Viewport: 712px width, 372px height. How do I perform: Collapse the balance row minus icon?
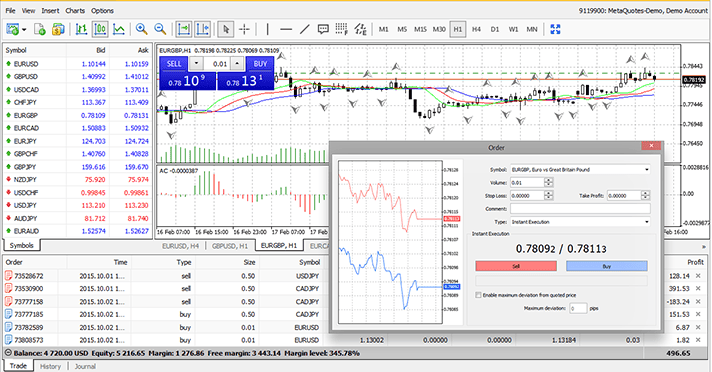8,353
